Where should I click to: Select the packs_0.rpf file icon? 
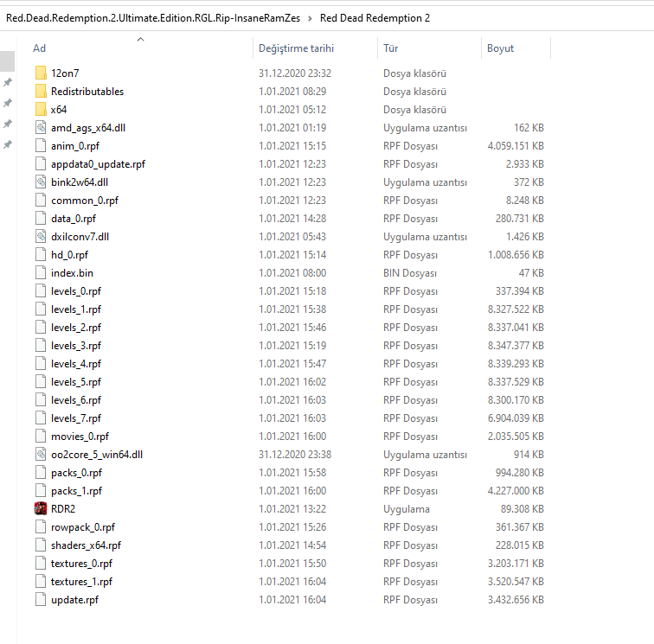pyautogui.click(x=41, y=472)
